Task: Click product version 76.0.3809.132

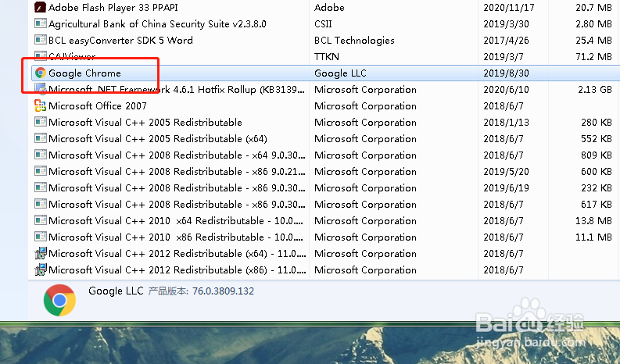Action: (223, 291)
